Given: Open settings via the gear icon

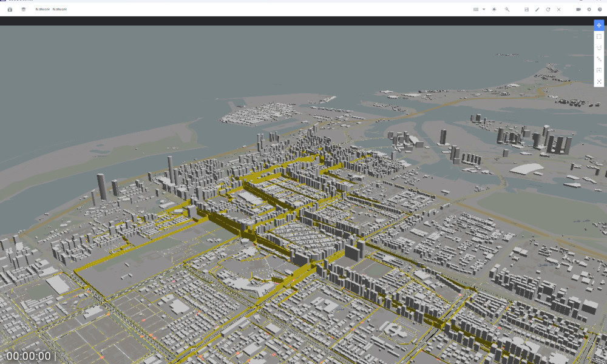Looking at the screenshot, I should click(x=589, y=10).
